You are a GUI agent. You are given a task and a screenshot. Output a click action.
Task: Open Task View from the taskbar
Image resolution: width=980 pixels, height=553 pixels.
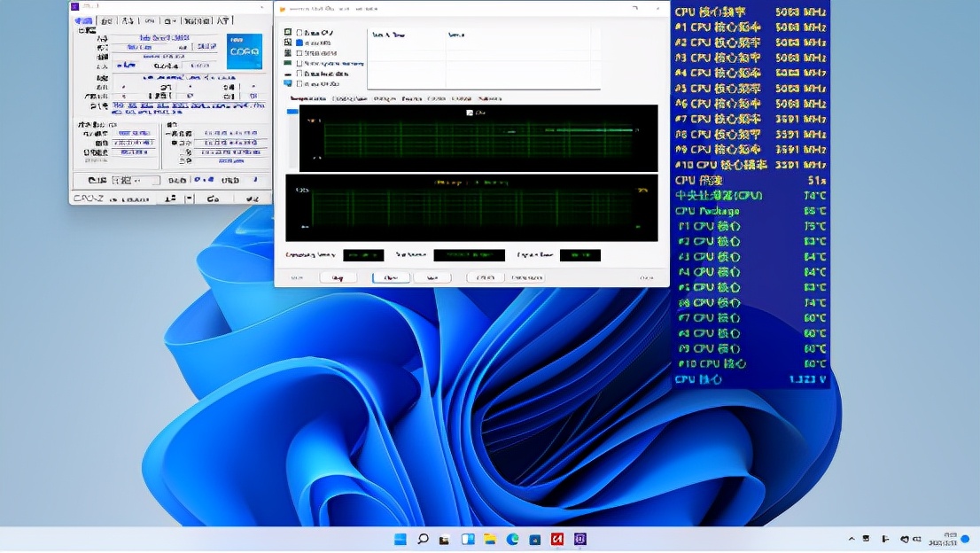click(445, 539)
